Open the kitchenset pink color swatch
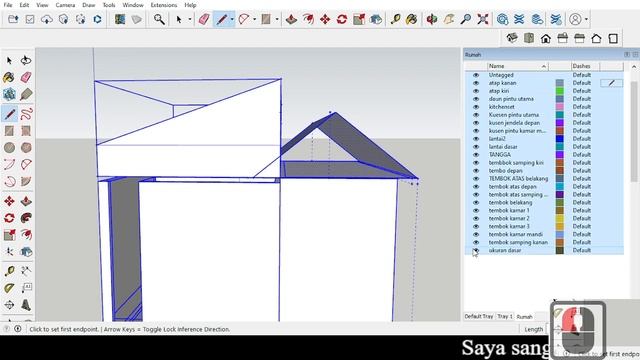 coord(560,107)
